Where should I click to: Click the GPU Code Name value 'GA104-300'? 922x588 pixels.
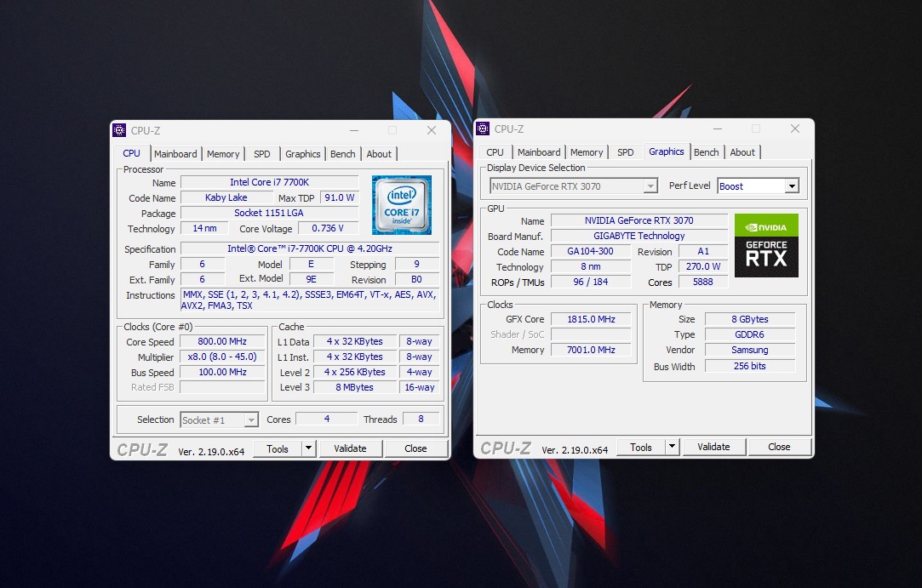pyautogui.click(x=590, y=251)
